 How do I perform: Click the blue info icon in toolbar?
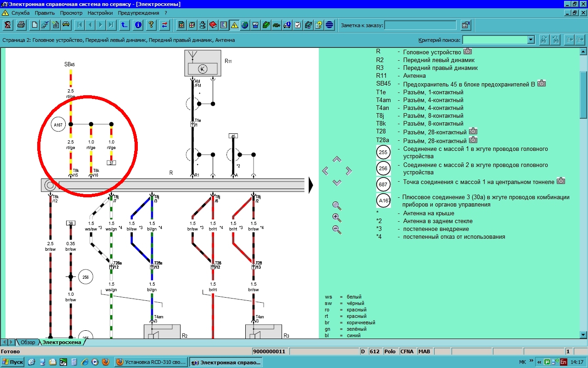(138, 25)
